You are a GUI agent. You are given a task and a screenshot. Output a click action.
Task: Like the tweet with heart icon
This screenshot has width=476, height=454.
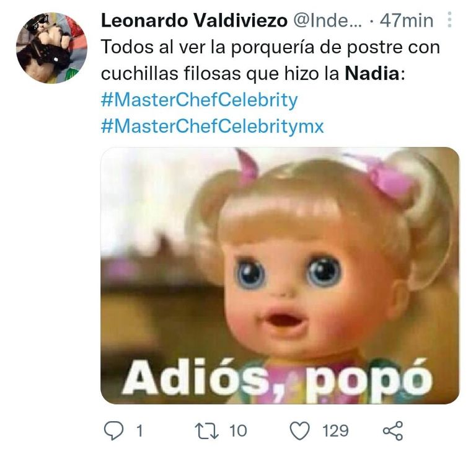[300, 431]
